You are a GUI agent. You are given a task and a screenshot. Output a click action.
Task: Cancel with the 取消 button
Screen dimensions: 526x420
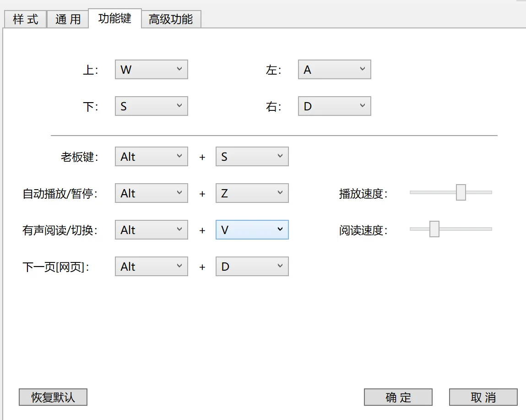coord(483,397)
